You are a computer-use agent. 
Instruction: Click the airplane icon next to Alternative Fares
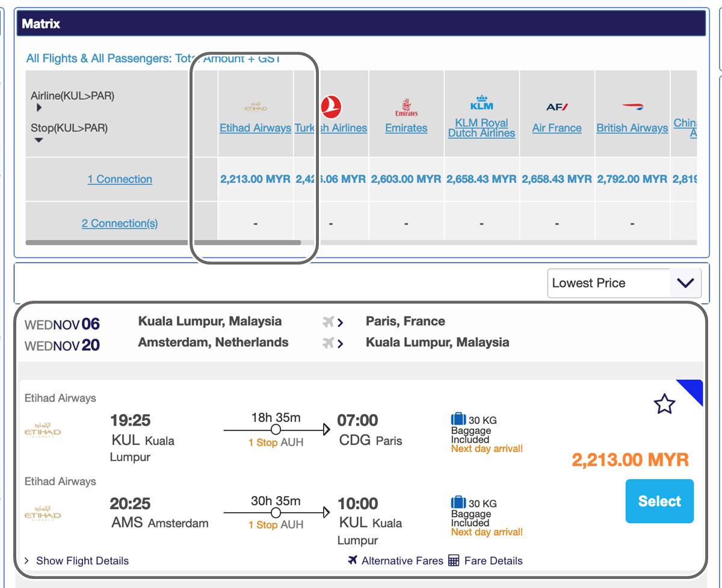click(353, 560)
